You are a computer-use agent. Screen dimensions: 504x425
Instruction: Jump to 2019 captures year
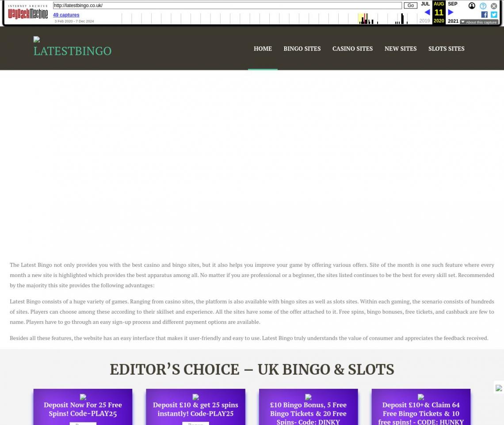(x=424, y=21)
